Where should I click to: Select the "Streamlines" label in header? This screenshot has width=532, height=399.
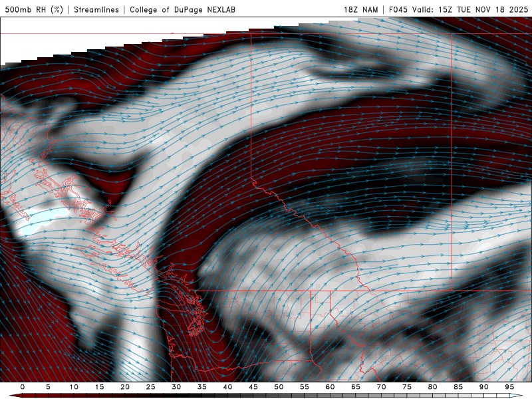point(96,9)
